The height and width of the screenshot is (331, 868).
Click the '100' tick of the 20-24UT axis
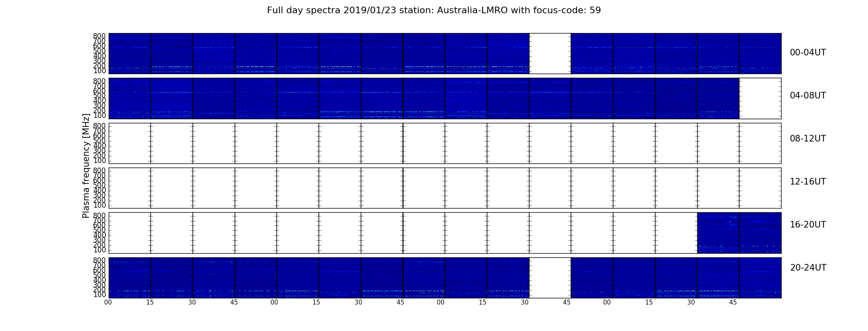click(x=100, y=295)
